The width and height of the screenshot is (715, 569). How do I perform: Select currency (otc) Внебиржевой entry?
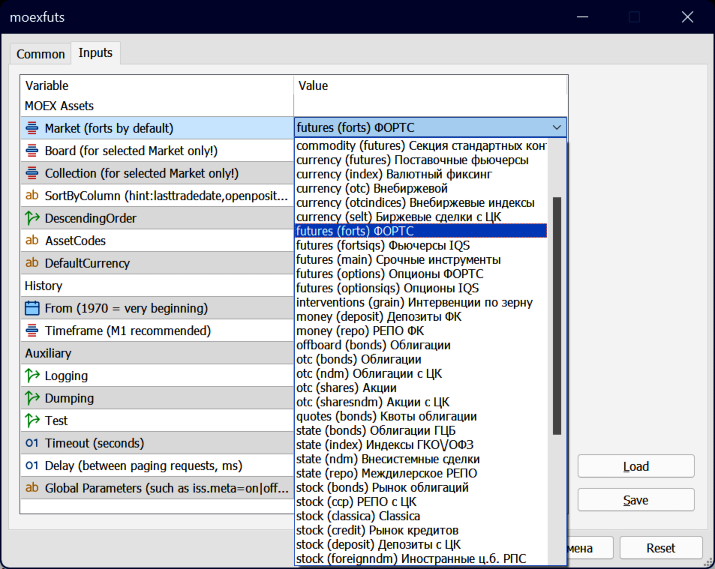(x=421, y=188)
